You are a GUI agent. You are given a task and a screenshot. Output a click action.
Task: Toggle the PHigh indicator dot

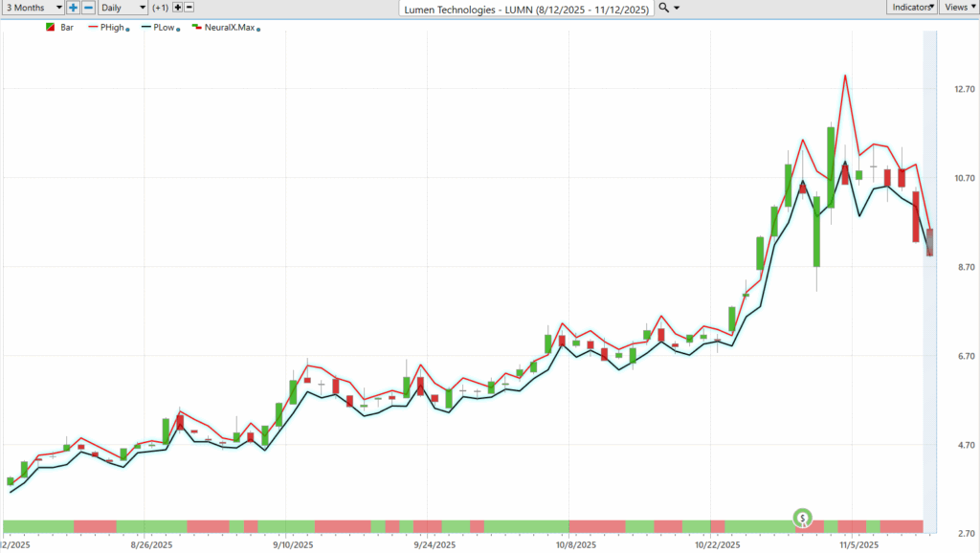point(127,30)
